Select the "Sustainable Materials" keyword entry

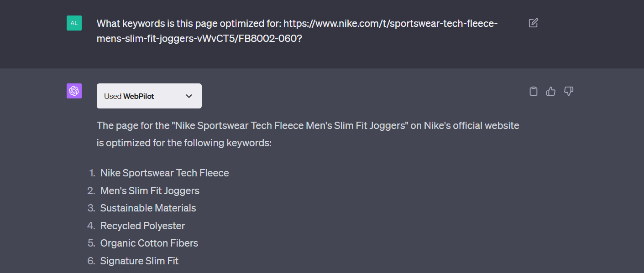148,208
